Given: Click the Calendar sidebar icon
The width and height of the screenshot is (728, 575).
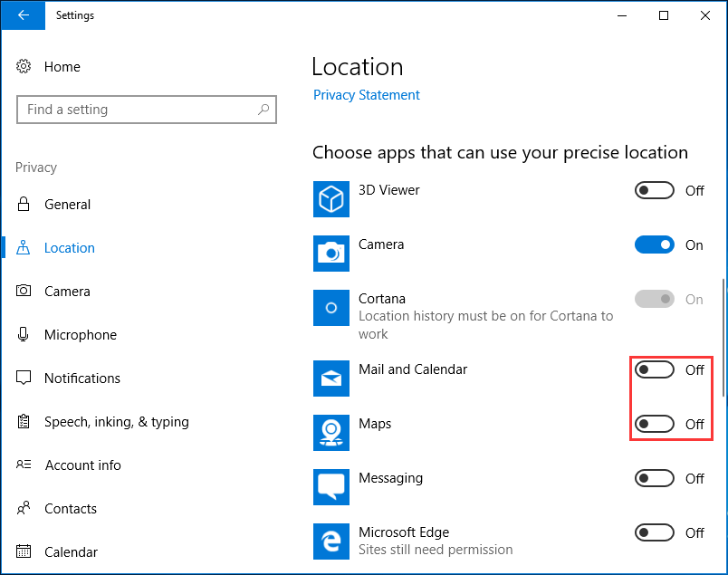Looking at the screenshot, I should [24, 551].
